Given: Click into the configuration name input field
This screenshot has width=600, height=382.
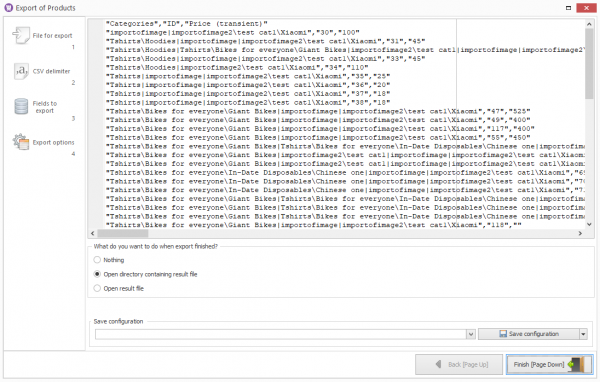Looking at the screenshot, I should click(280, 334).
